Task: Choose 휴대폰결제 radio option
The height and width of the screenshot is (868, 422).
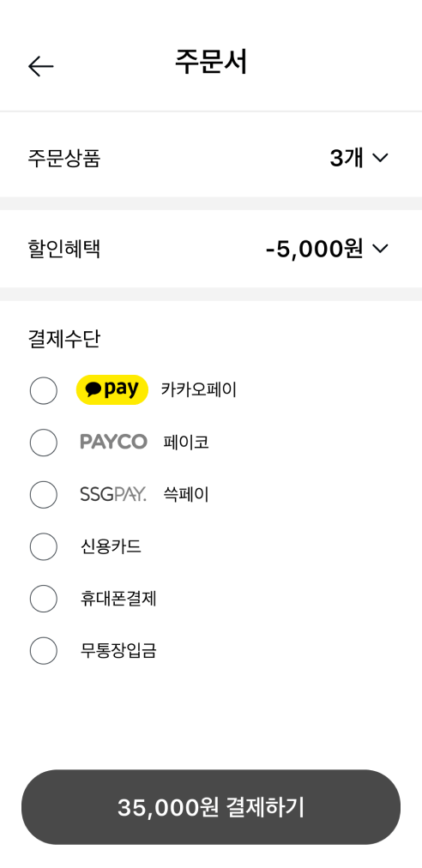Action: pyautogui.click(x=43, y=599)
